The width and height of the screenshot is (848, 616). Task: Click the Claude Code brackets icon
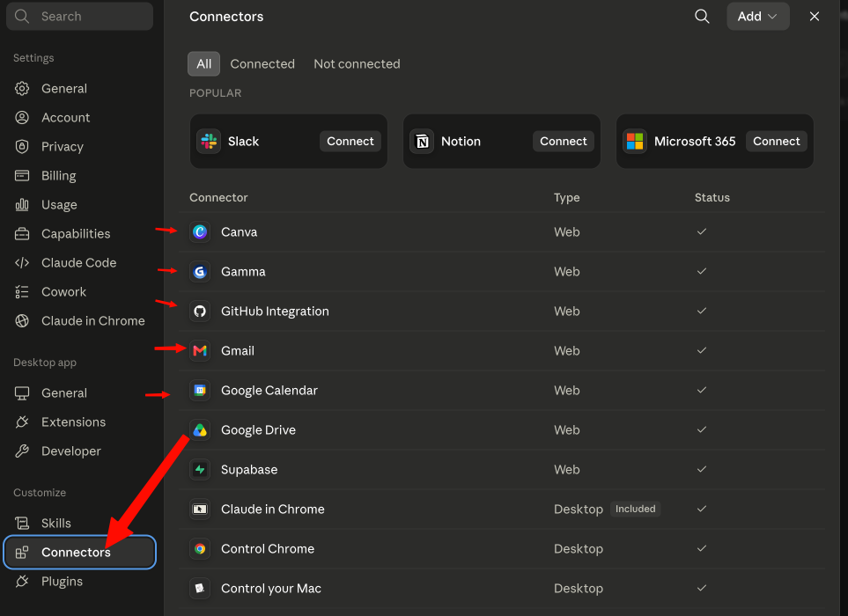coord(22,262)
